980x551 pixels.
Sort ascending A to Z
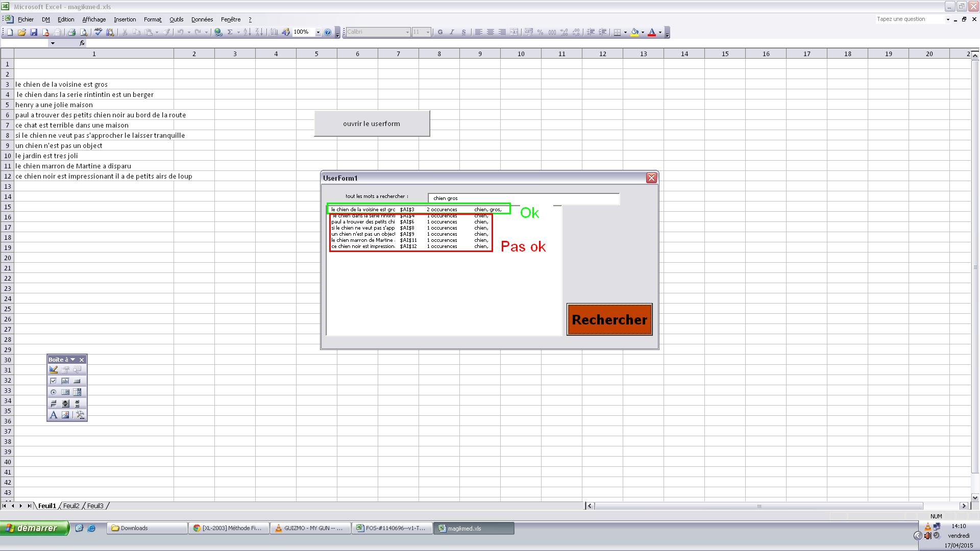(x=247, y=32)
